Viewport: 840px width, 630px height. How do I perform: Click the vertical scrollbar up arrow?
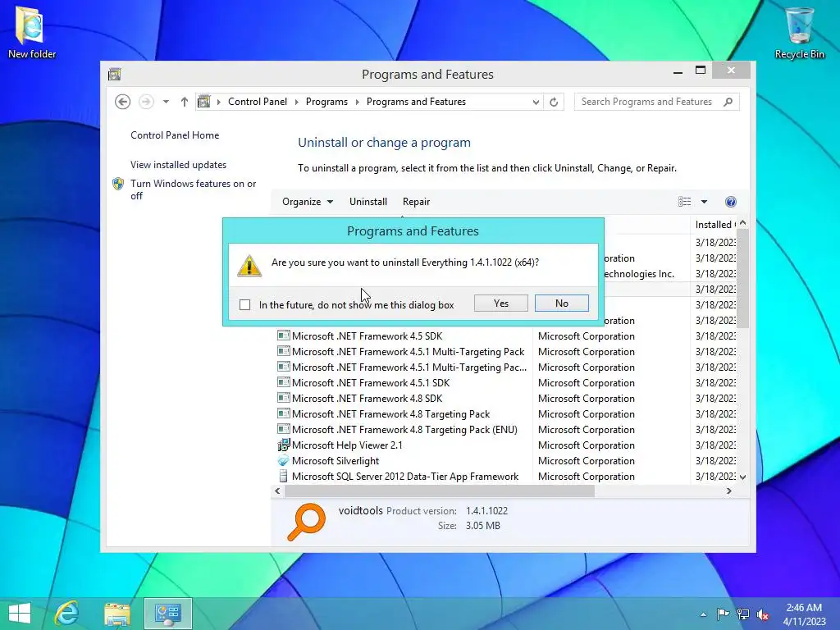[x=742, y=223]
